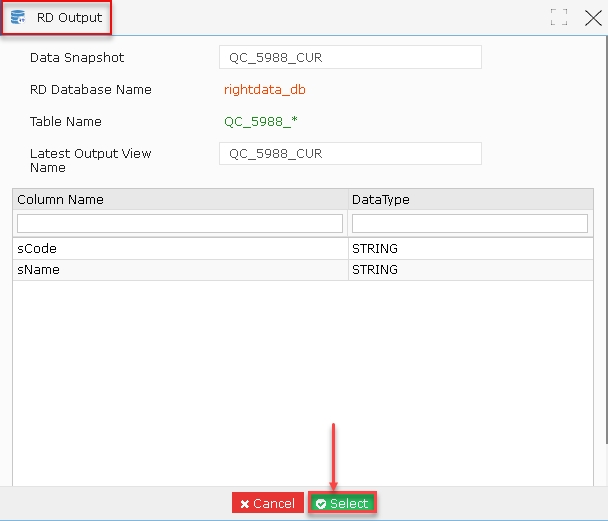Select the sCode row
Image resolution: width=608 pixels, height=521 pixels.
pos(303,248)
